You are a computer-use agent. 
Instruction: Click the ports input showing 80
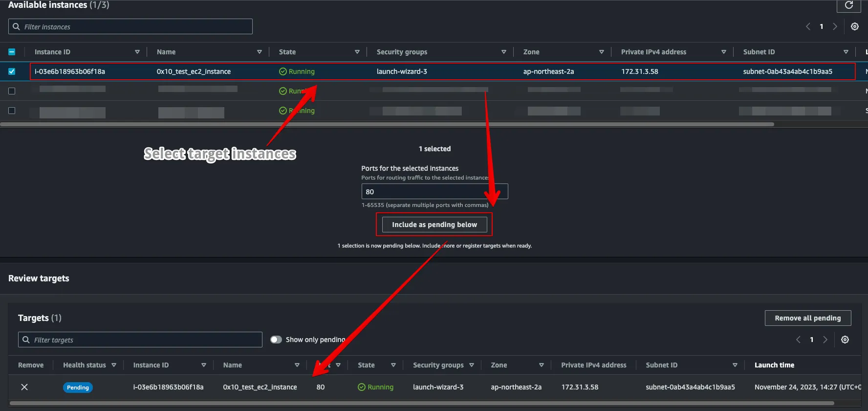(434, 191)
